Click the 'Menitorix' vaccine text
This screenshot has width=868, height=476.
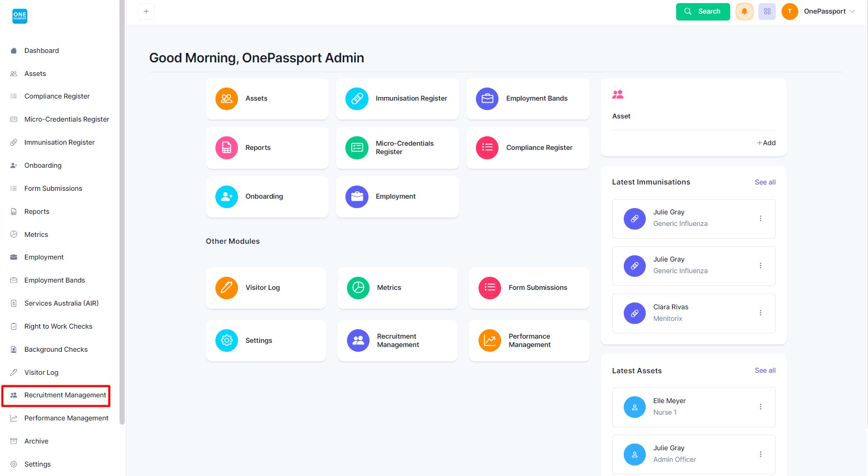[667, 319]
